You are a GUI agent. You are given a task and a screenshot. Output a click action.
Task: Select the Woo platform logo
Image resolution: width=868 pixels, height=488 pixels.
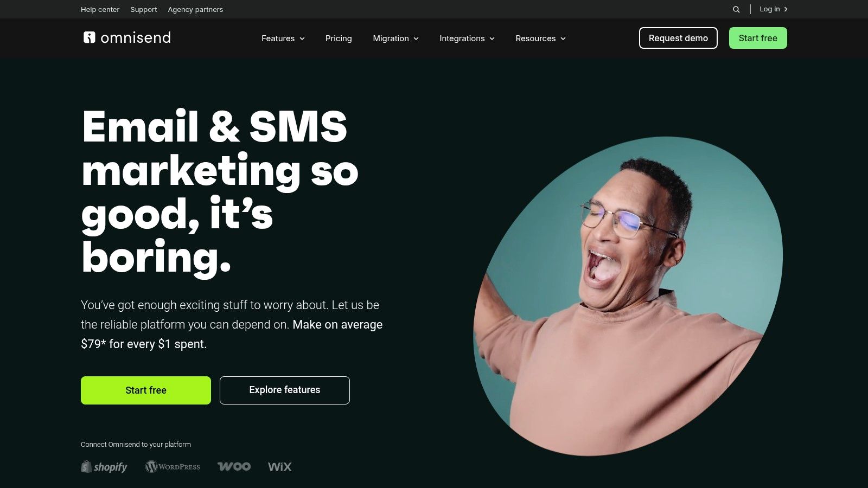pos(234,466)
